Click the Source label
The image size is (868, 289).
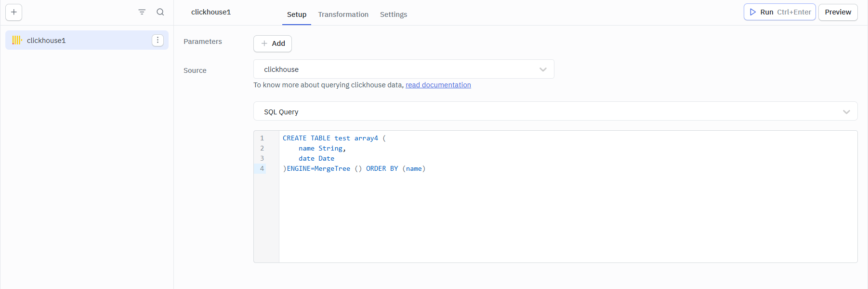[x=195, y=70]
